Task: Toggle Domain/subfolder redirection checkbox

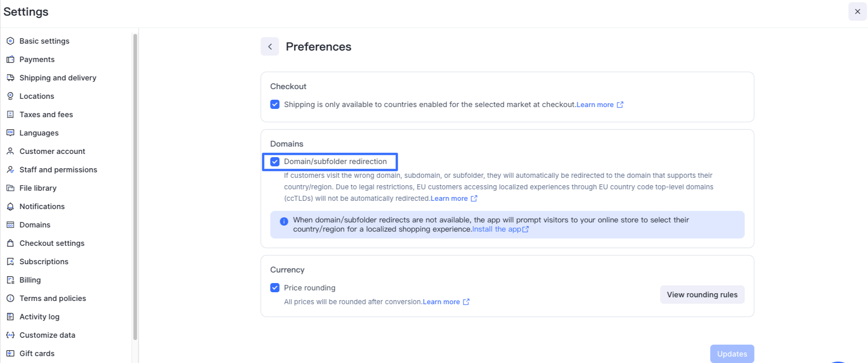Action: (275, 162)
